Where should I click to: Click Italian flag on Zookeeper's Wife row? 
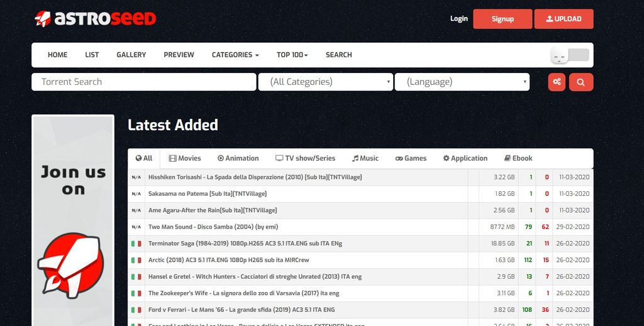[136, 293]
